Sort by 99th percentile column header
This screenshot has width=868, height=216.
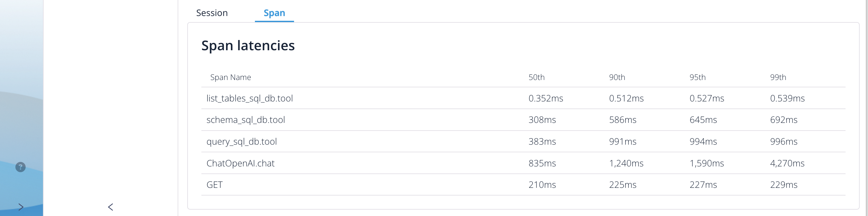(x=778, y=77)
